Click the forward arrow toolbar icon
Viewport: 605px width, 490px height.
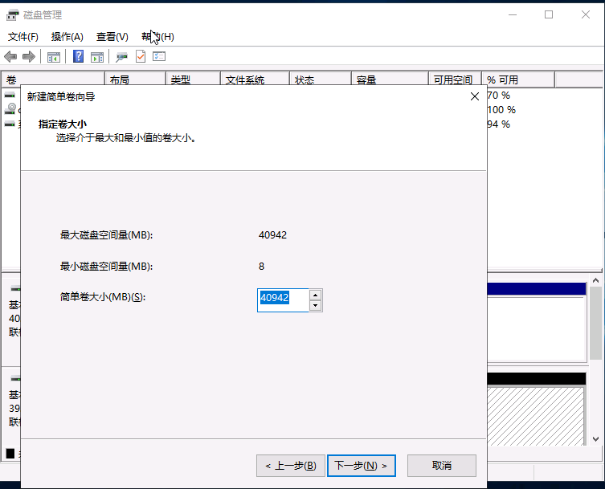click(29, 57)
